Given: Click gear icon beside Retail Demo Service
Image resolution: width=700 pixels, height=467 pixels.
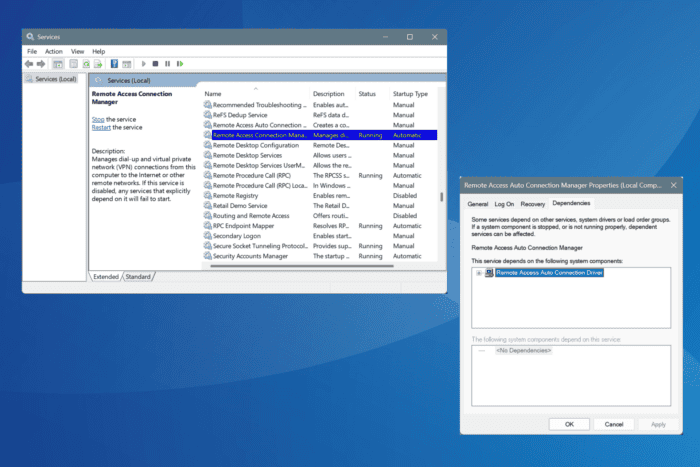Looking at the screenshot, I should 208,205.
